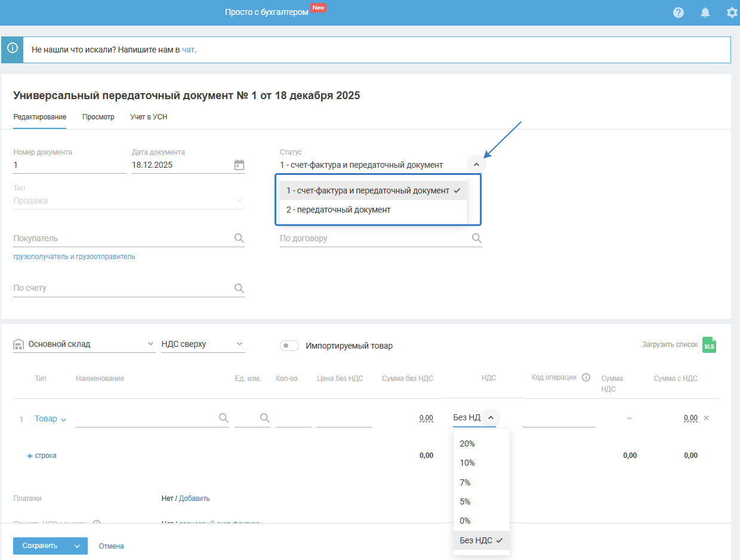This screenshot has width=740, height=560.
Task: Collapse the Статус dropdown arrow
Action: pos(476,165)
